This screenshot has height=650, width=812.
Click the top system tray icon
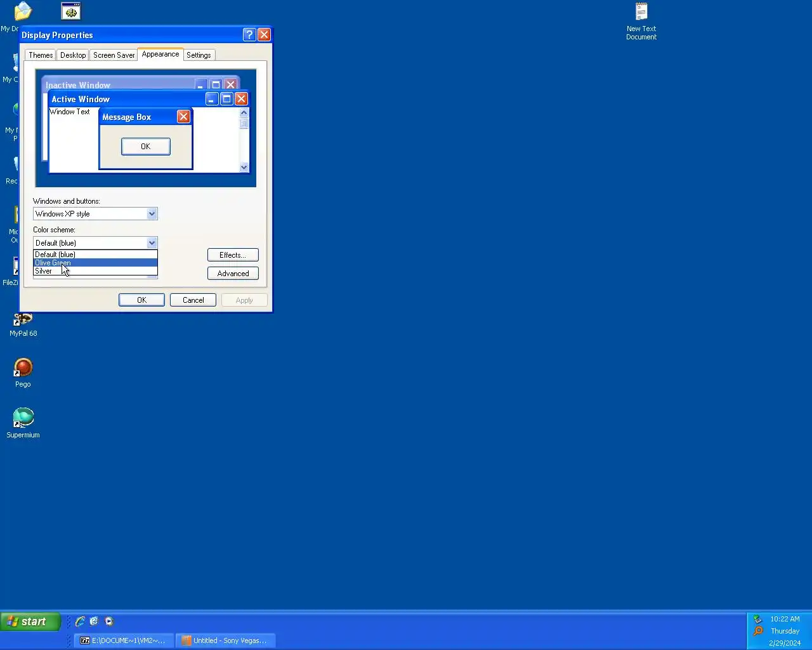pyautogui.click(x=757, y=619)
